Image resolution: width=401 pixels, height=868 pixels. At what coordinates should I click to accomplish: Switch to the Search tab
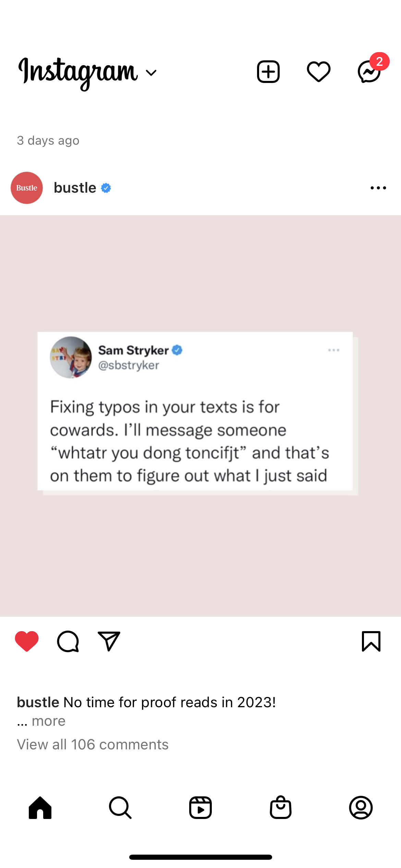(x=120, y=807)
